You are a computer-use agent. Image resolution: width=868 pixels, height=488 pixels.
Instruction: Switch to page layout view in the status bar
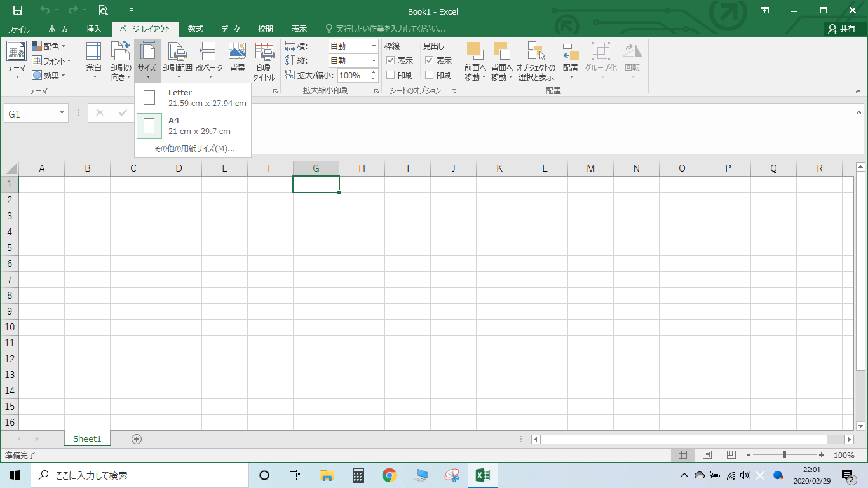click(707, 455)
